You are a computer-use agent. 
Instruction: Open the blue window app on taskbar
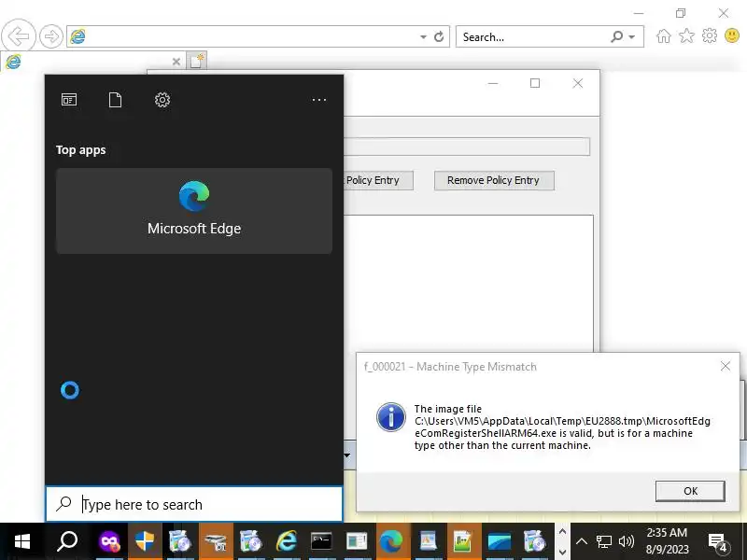coord(499,541)
